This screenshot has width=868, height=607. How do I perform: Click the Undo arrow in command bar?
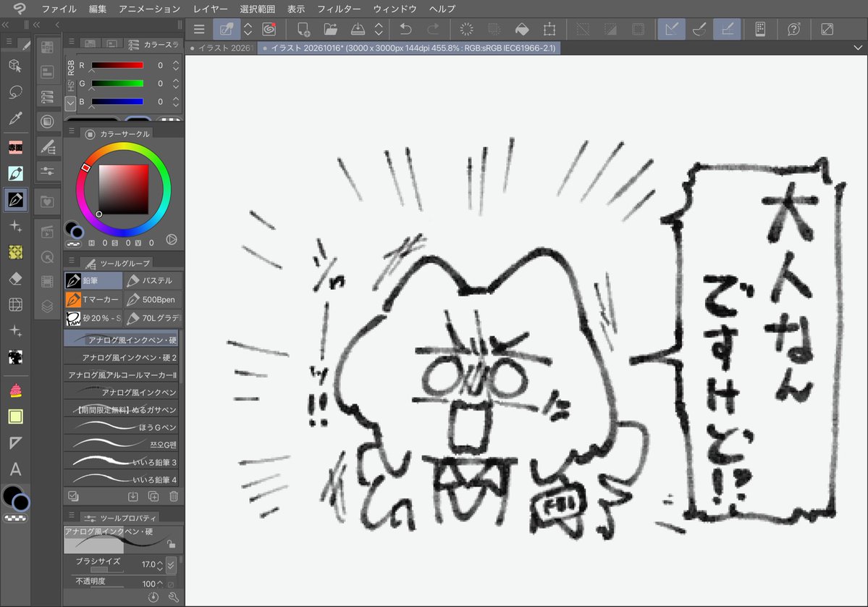point(406,29)
